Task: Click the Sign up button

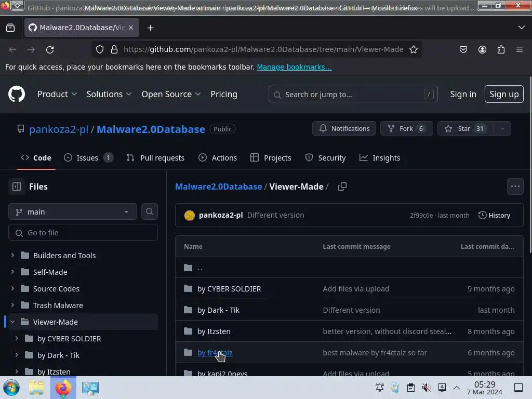Action: [x=504, y=94]
